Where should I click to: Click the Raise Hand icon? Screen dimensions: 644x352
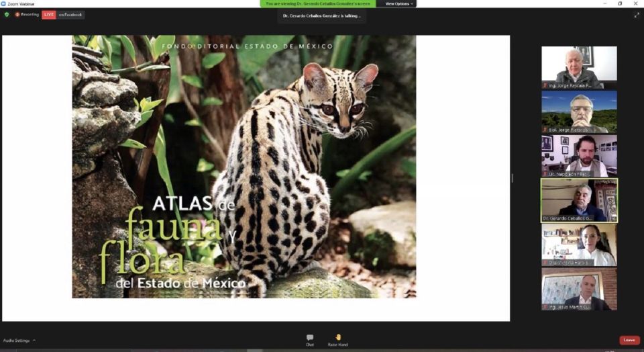337,337
